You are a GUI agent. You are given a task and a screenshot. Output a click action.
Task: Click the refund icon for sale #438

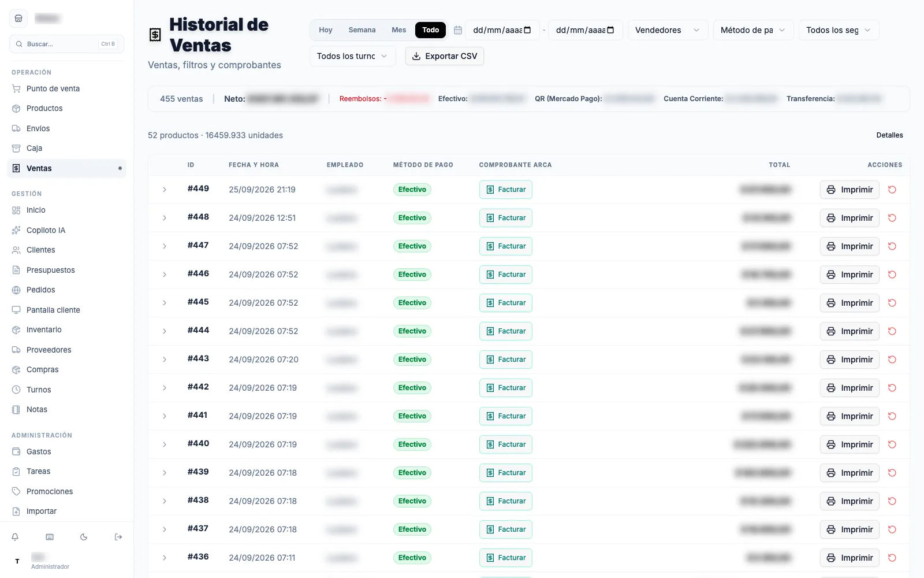coord(892,501)
